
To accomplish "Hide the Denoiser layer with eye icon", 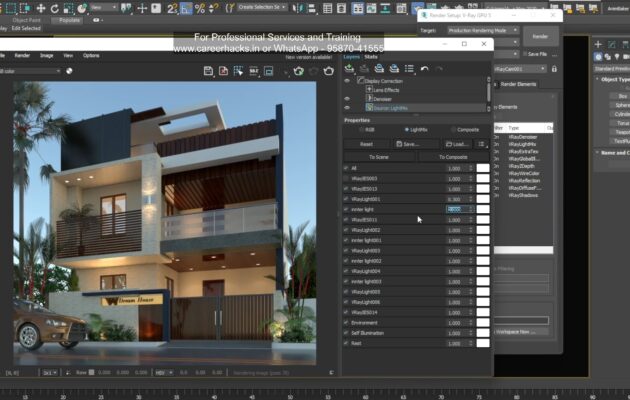I will (347, 99).
